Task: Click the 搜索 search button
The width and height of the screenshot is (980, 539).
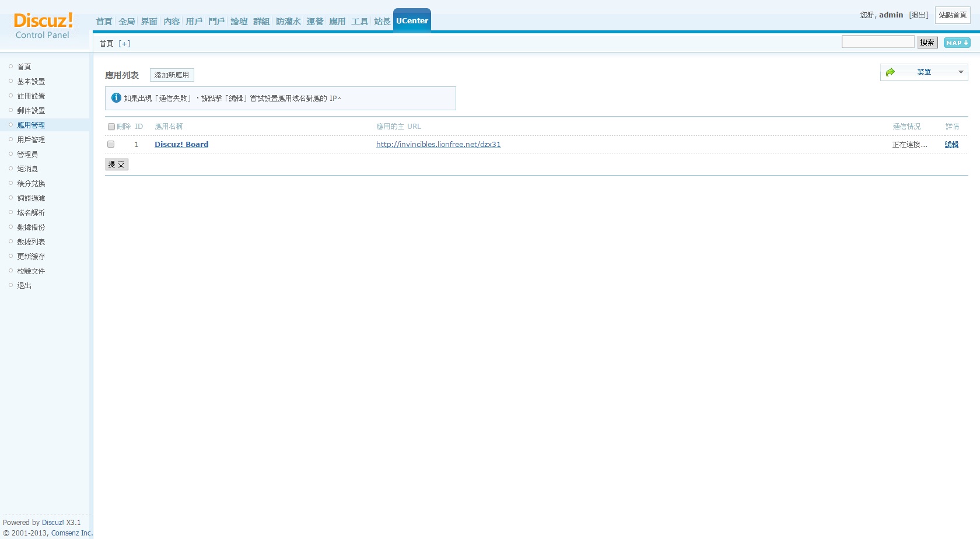Action: (x=927, y=43)
